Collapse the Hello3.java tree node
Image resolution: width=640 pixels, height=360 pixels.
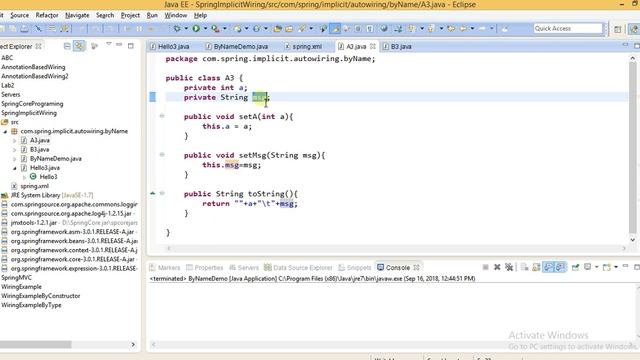pyautogui.click(x=15, y=168)
